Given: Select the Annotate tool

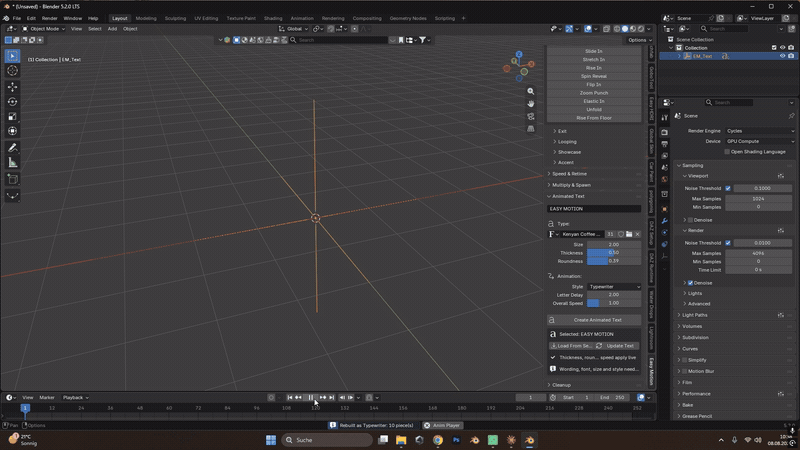Looking at the screenshot, I should (x=13, y=148).
